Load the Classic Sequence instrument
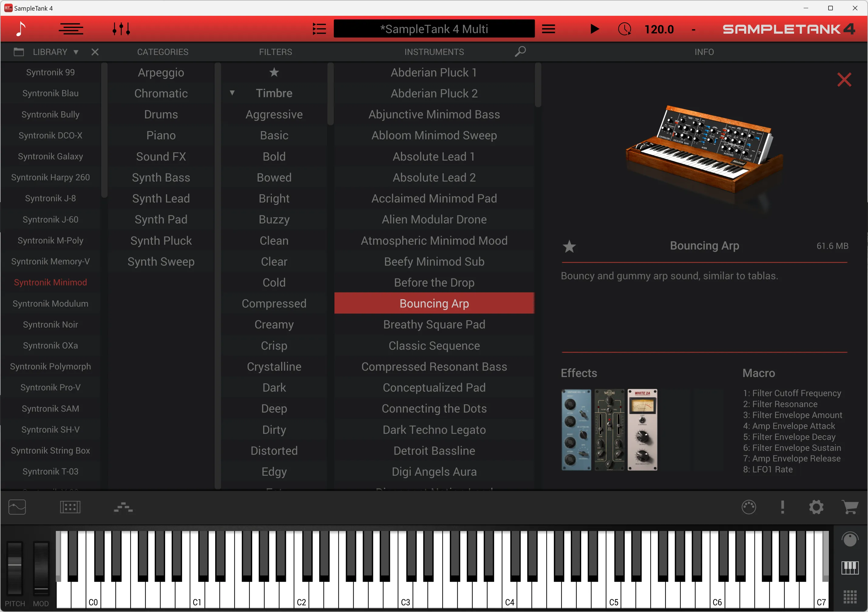Image resolution: width=868 pixels, height=612 pixels. pyautogui.click(x=434, y=345)
